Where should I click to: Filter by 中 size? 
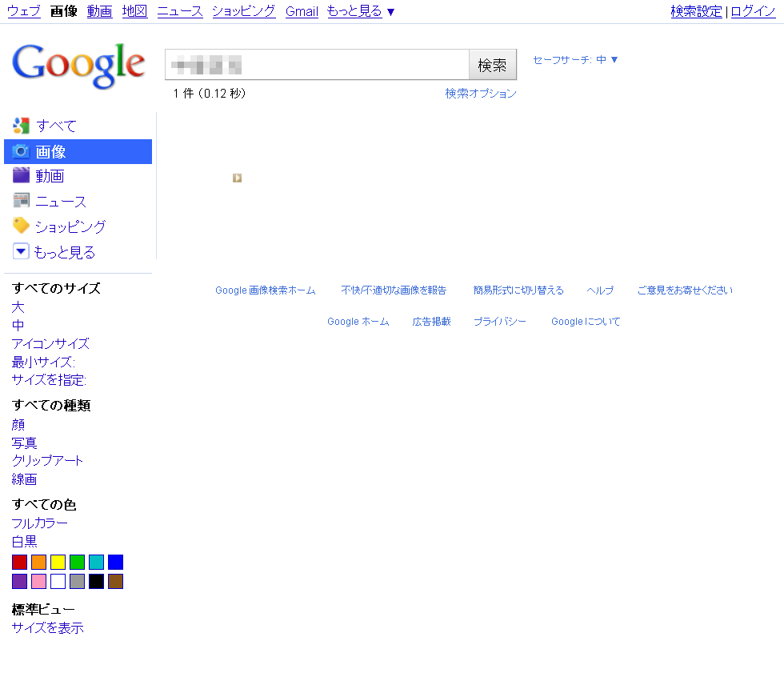pyautogui.click(x=18, y=326)
